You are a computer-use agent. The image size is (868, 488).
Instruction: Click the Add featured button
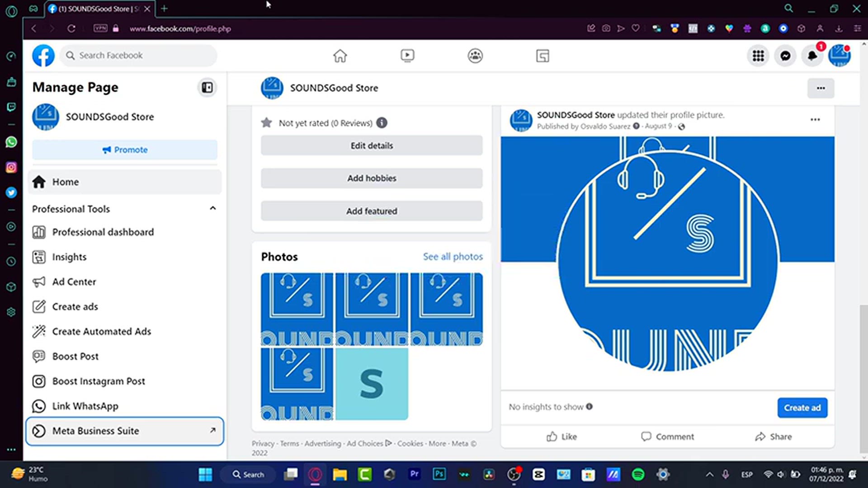coord(372,211)
